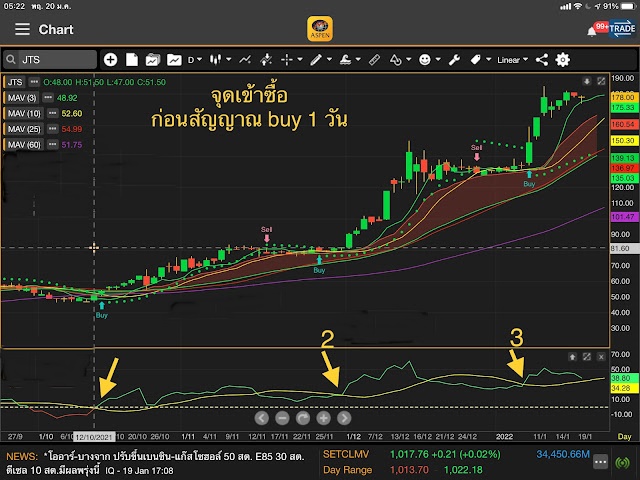Select the MAV (3) indicator label
This screenshot has width=640, height=480.
pos(22,98)
